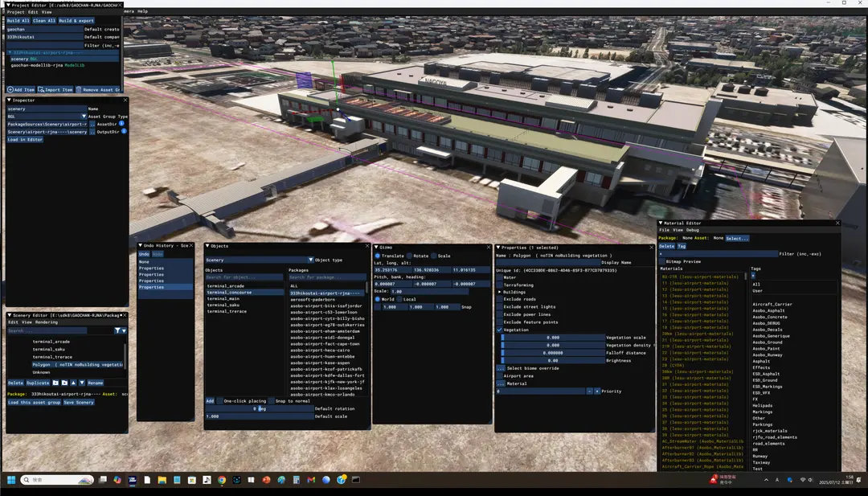Click the Vegetation density slider
This screenshot has width=868, height=496.
(x=553, y=345)
